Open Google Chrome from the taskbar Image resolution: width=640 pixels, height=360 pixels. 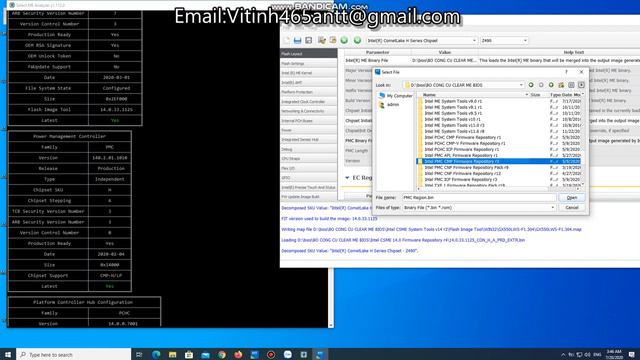pyautogui.click(x=222, y=354)
